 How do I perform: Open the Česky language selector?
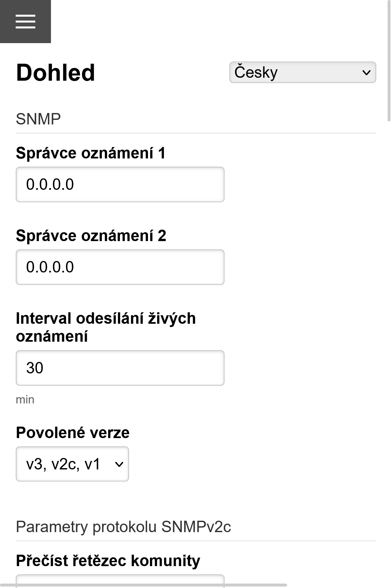[303, 72]
